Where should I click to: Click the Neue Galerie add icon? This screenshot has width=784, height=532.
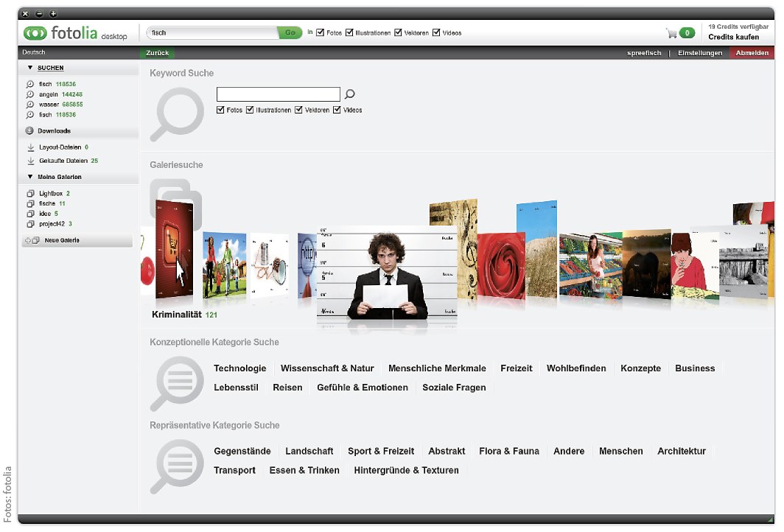point(32,240)
